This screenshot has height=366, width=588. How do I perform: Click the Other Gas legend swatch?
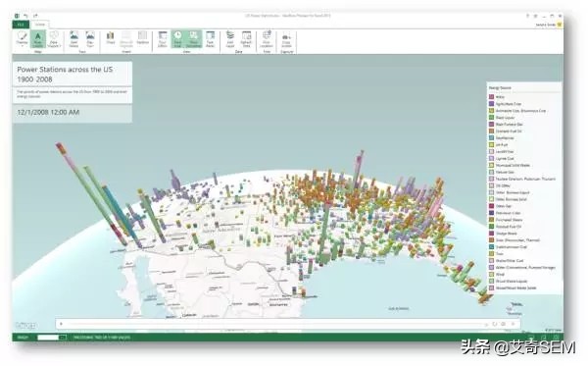point(491,206)
